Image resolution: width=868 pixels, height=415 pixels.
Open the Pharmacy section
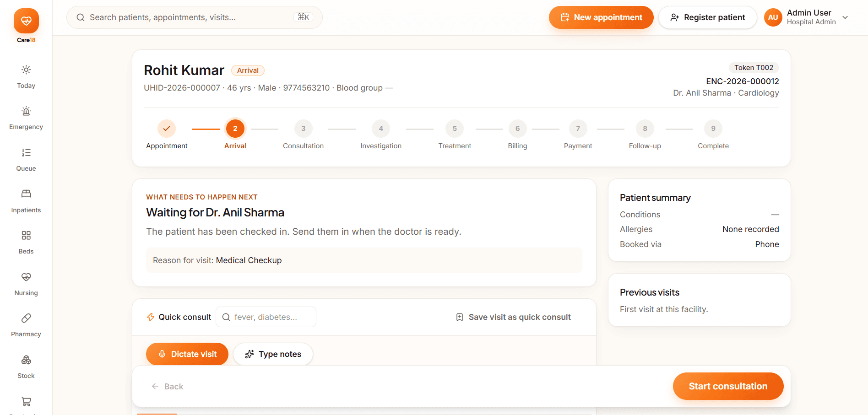coord(26,325)
